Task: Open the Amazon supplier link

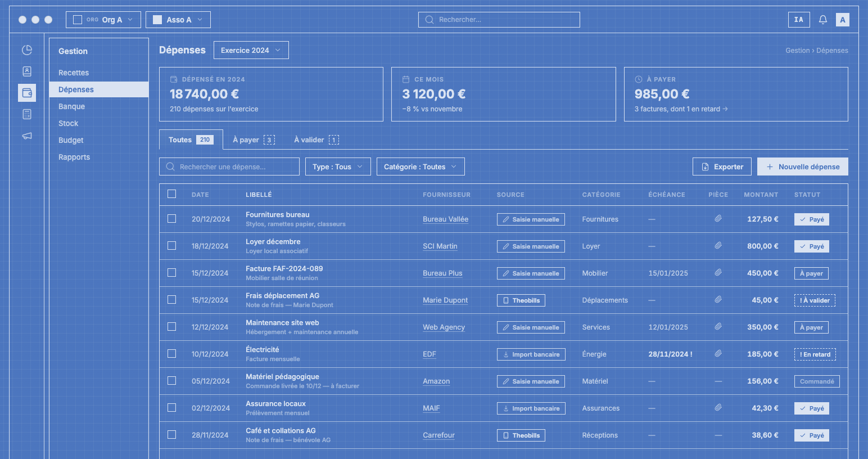Action: (x=436, y=381)
